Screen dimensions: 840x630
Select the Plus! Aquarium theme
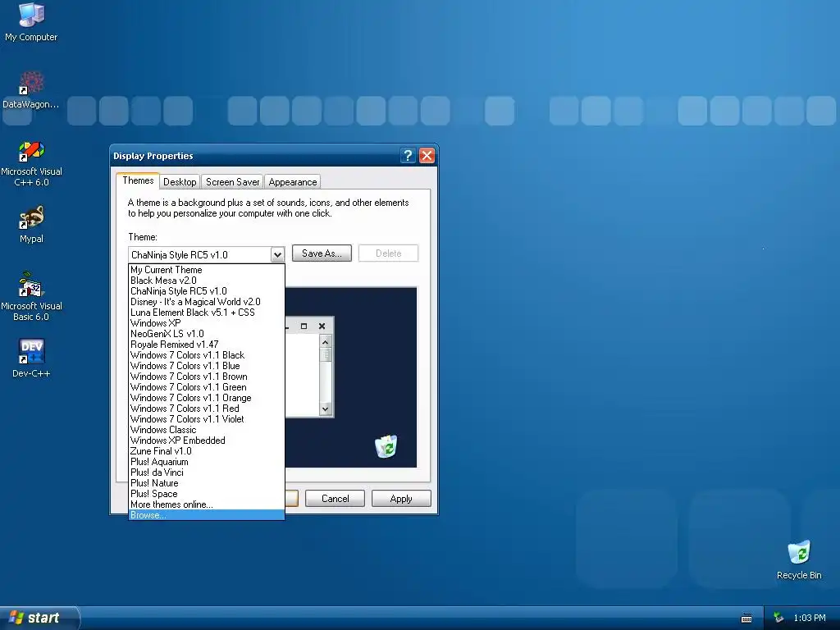click(206, 462)
